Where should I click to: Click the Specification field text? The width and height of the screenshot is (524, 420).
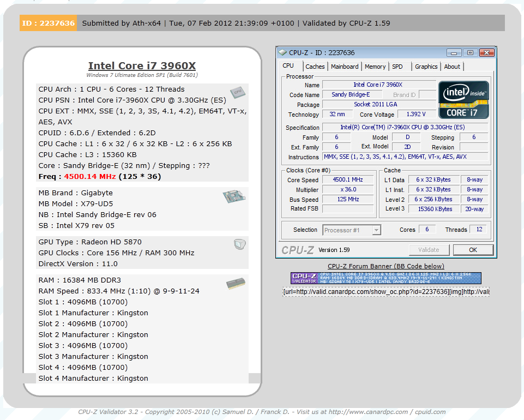[x=405, y=127]
